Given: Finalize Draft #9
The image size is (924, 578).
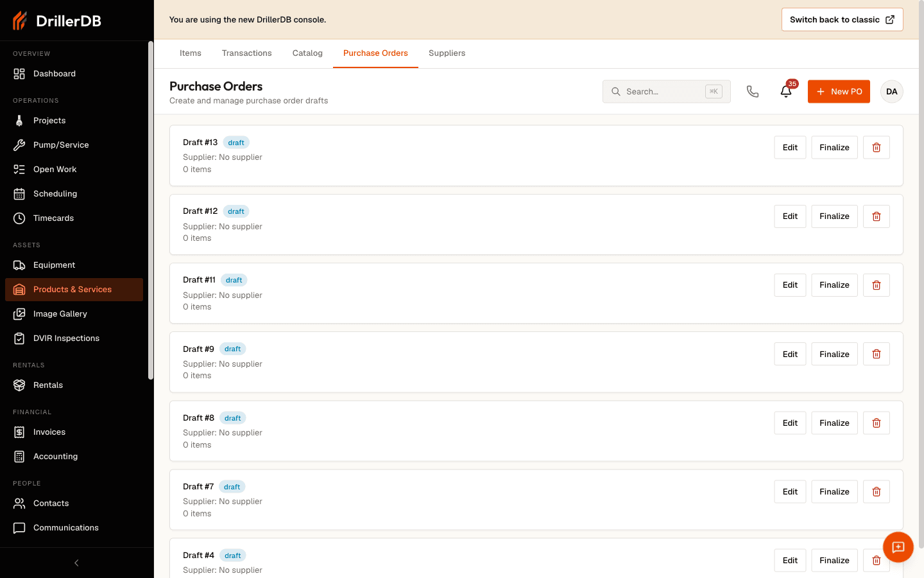Looking at the screenshot, I should [834, 355].
